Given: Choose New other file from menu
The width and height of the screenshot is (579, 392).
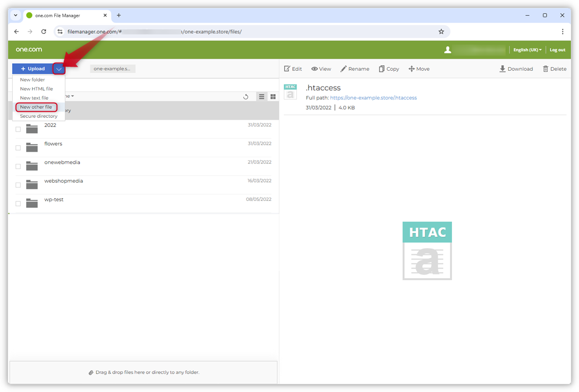Looking at the screenshot, I should tap(36, 107).
